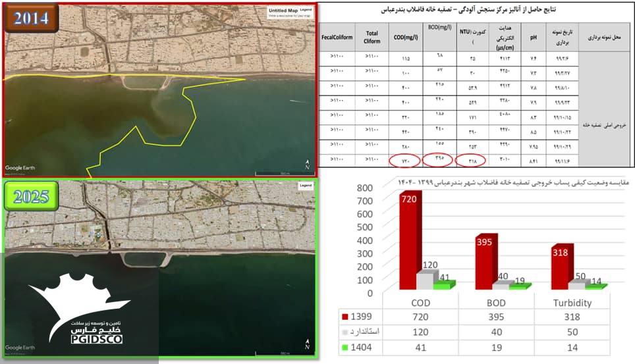Click the PGIDSCO text under the logo
The height and width of the screenshot is (364, 635).
point(96,339)
